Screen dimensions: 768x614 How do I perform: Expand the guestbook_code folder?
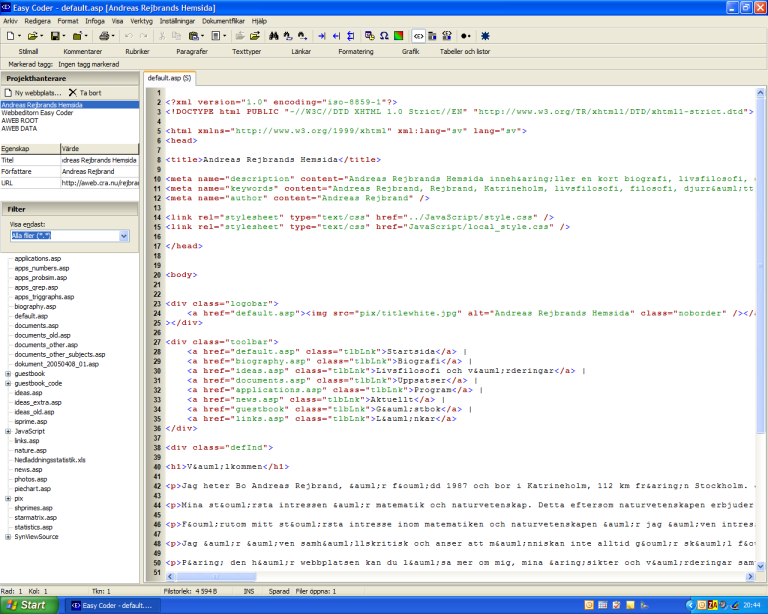(8, 383)
